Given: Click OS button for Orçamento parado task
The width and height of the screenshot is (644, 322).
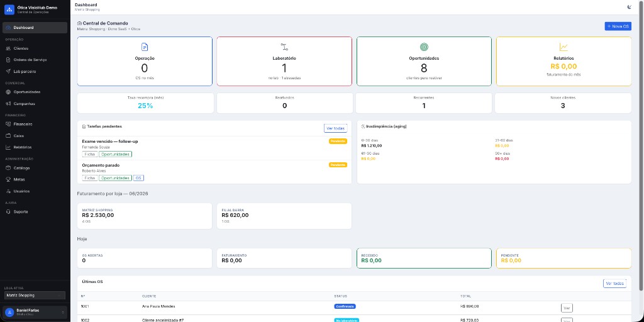Looking at the screenshot, I should [138, 178].
